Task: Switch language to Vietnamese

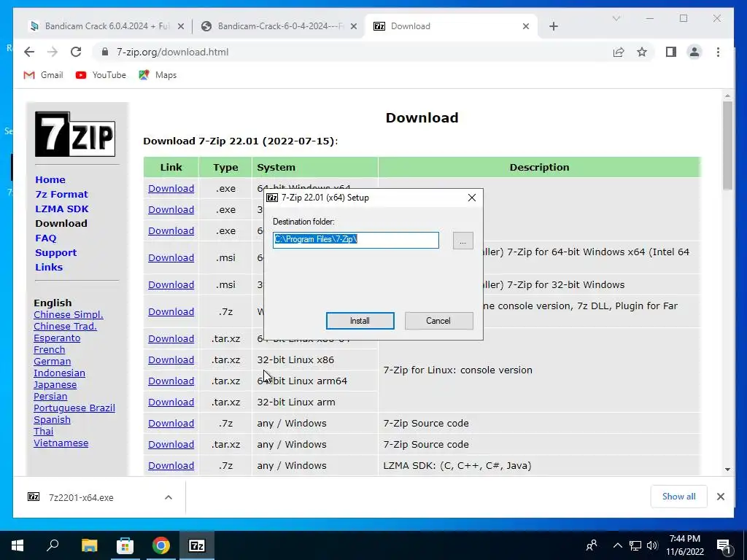Action: [61, 443]
